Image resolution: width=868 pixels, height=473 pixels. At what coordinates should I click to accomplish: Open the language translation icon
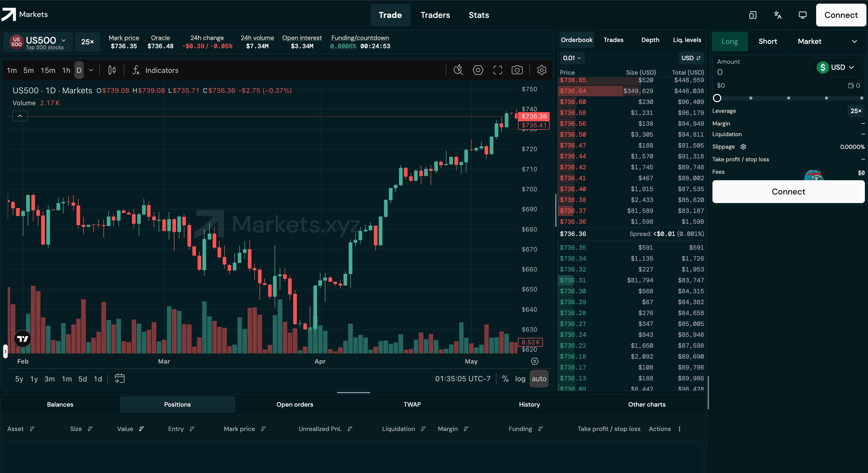point(778,15)
